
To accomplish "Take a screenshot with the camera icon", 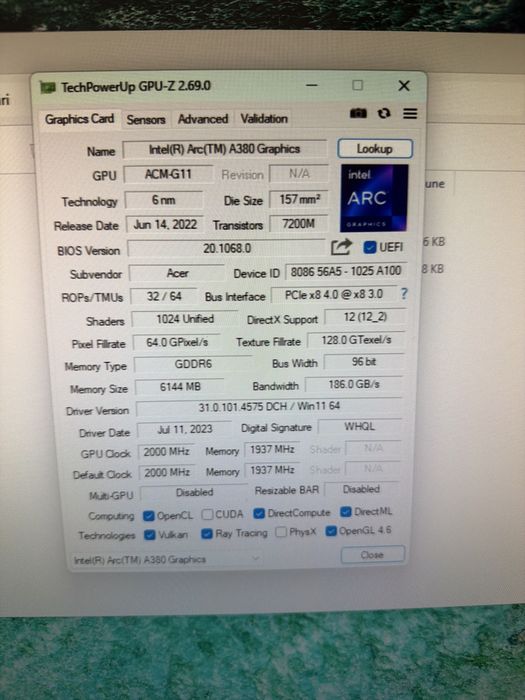I will point(358,113).
